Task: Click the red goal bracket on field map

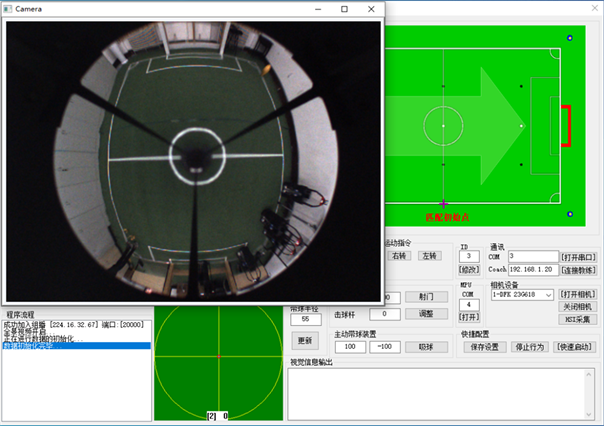Action: coord(568,125)
